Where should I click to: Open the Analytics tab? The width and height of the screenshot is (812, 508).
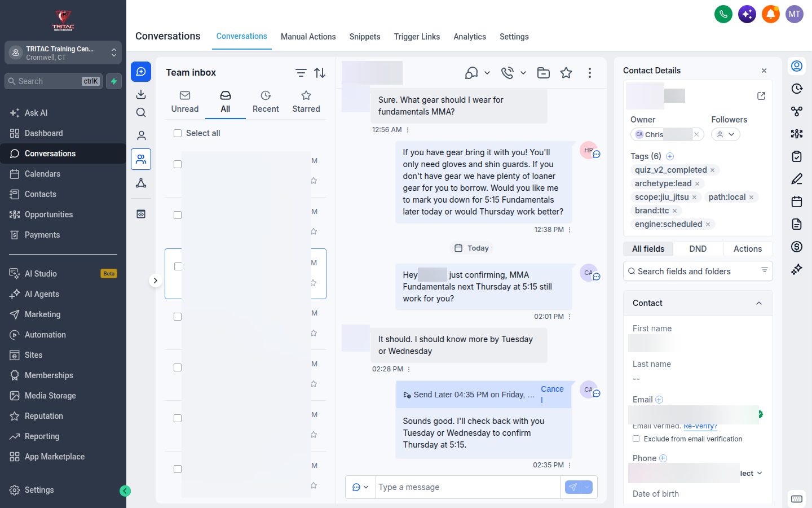(470, 37)
